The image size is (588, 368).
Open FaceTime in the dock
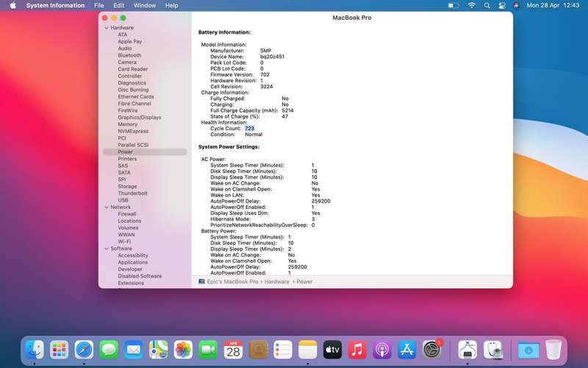(x=208, y=350)
